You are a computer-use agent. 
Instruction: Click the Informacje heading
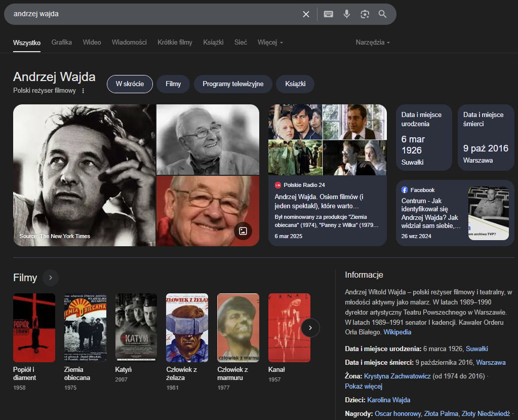click(x=364, y=275)
